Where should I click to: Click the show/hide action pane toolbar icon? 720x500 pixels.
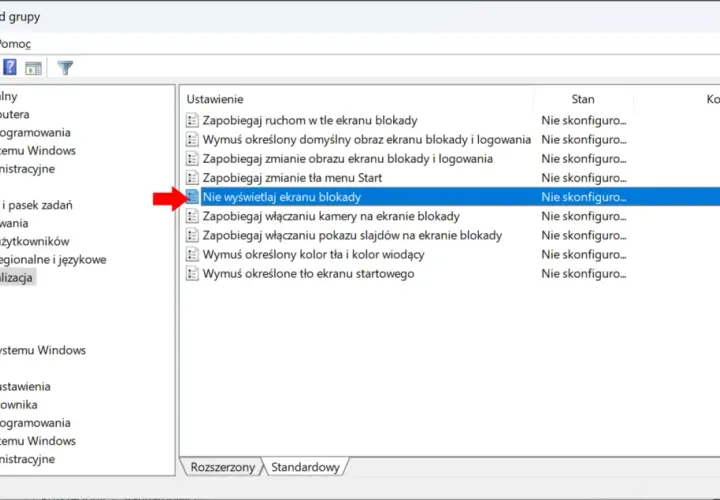33,68
